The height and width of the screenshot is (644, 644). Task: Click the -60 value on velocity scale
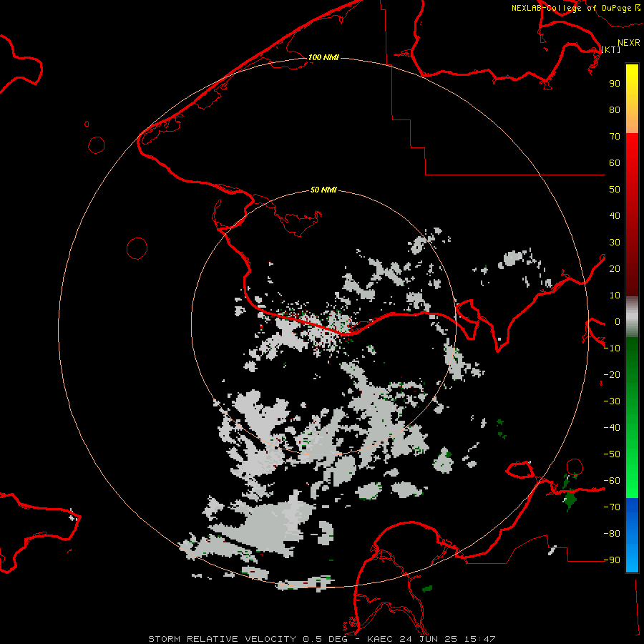tap(612, 481)
